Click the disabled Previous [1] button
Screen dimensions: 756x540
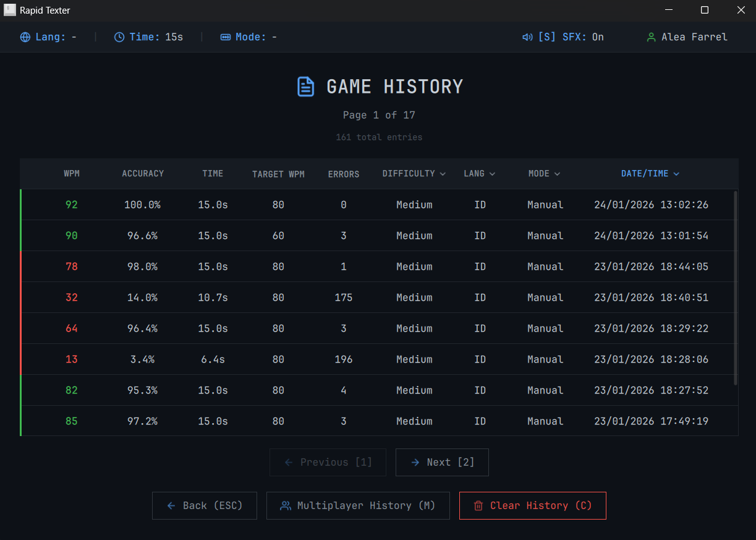[328, 463]
